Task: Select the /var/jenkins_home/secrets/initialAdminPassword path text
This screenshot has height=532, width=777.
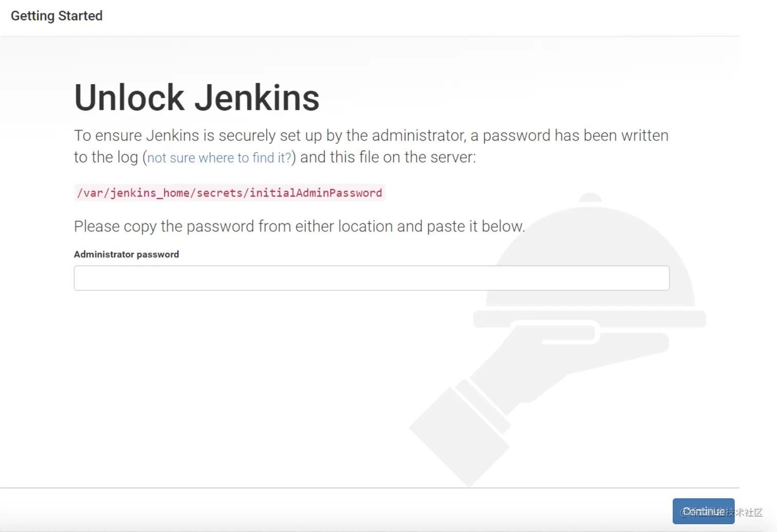Action: click(x=230, y=193)
